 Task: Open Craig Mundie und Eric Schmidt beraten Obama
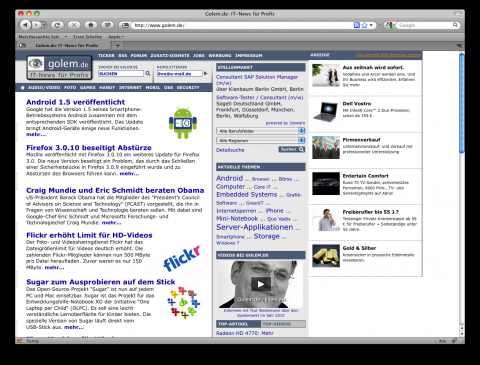pyautogui.click(x=115, y=190)
